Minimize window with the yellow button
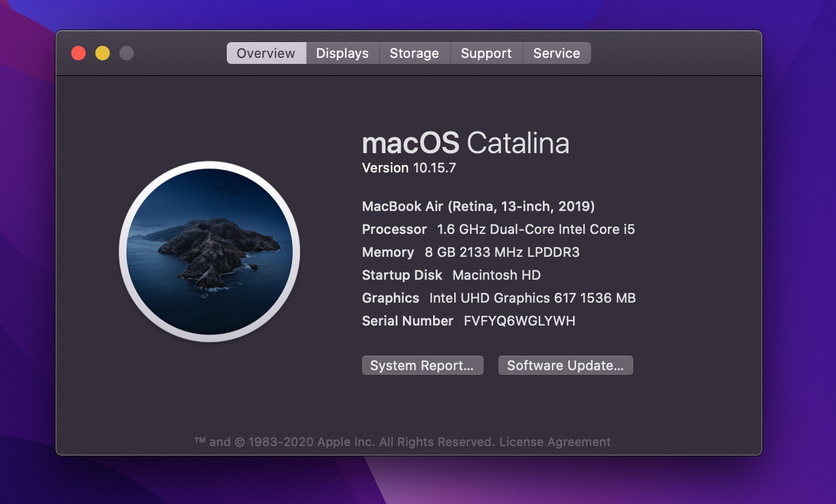 (103, 53)
